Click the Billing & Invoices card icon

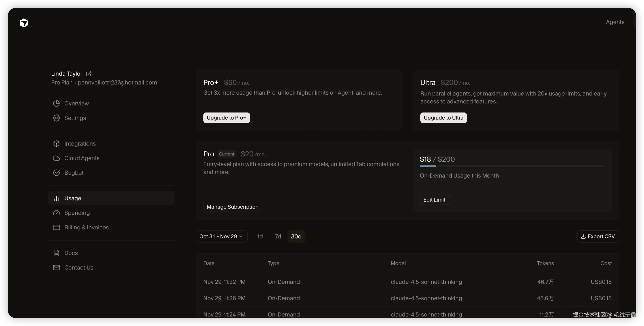(x=56, y=227)
